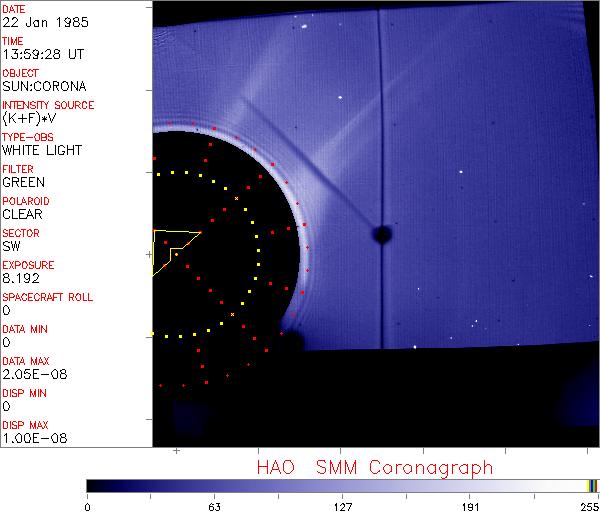This screenshot has height=512, width=600.
Task: Click the GREEN filter value
Action: click(24, 182)
